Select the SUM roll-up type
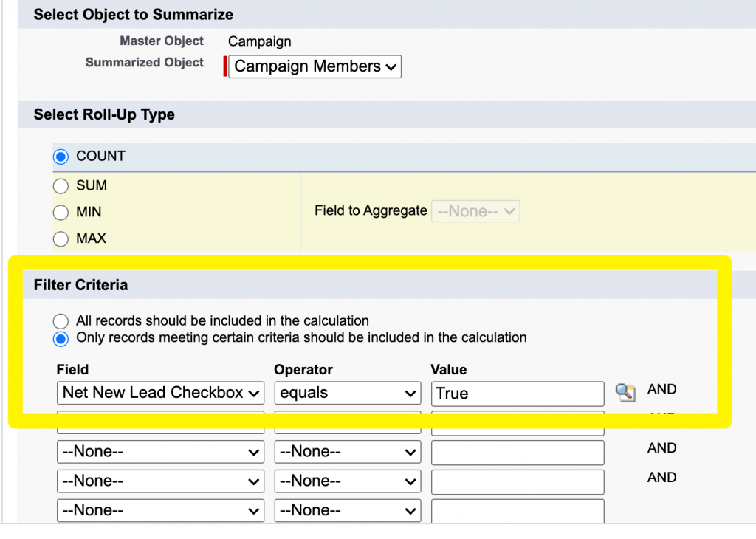 click(x=61, y=186)
